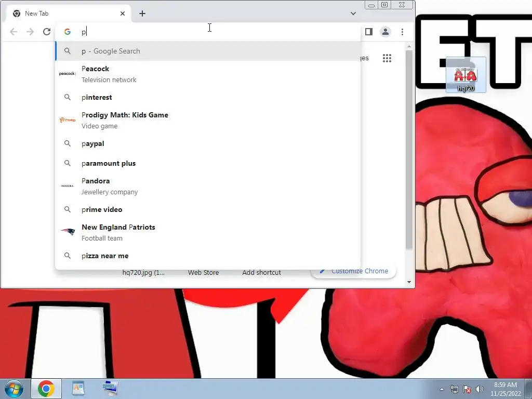Click the magnifier icon beside prime video
532x399 pixels.
[68, 209]
